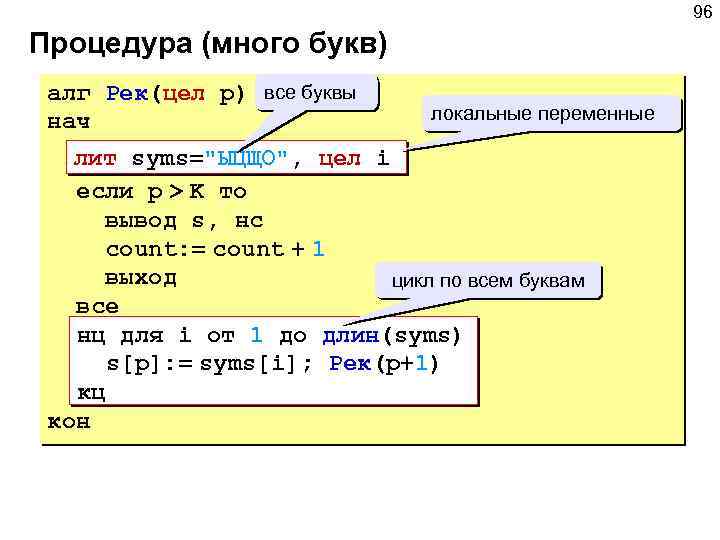This screenshot has height=540, width=720.
Task: Click the string literal "ЫЩЩО"
Action: [246, 159]
